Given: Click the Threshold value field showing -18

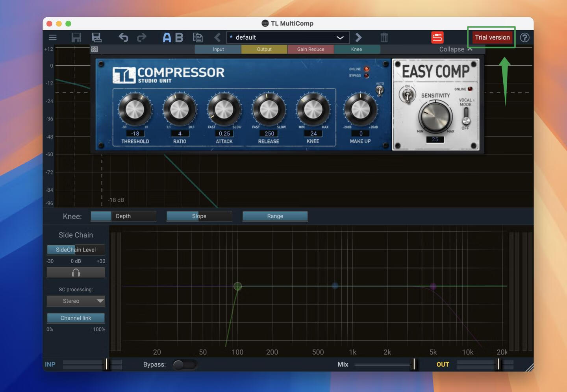Looking at the screenshot, I should (135, 134).
